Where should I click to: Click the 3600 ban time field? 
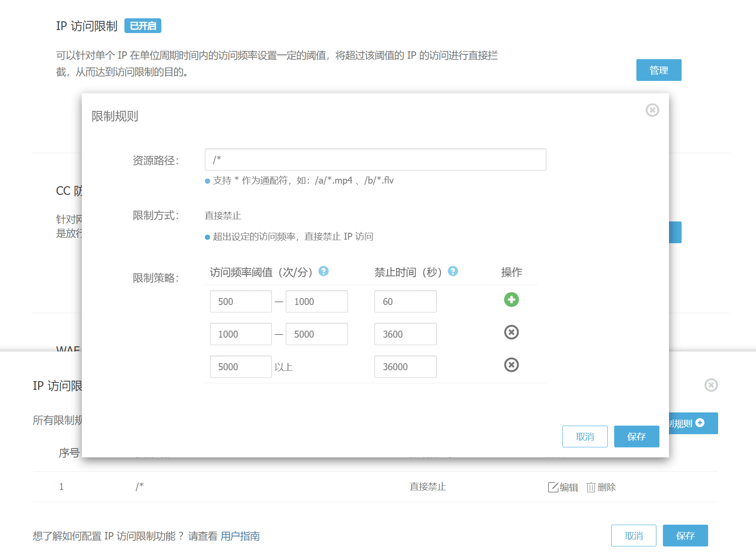[x=405, y=334]
